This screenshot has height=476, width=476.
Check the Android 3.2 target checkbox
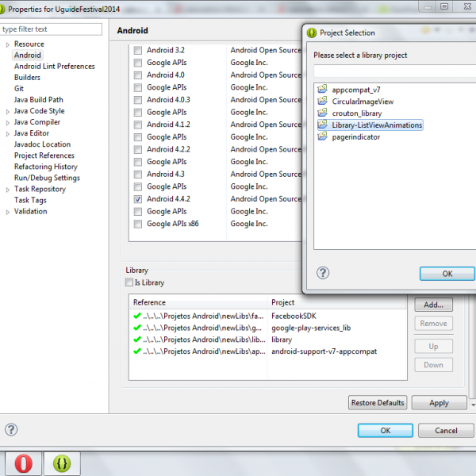(x=138, y=50)
